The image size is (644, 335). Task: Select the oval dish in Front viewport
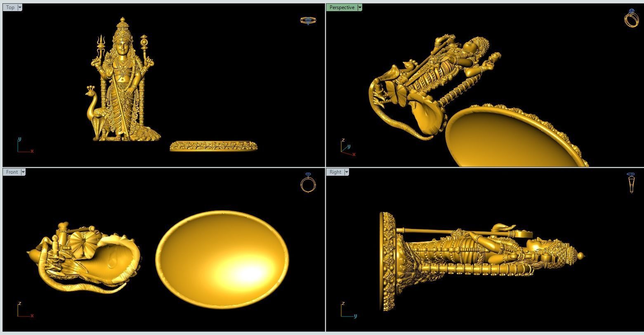(222, 260)
